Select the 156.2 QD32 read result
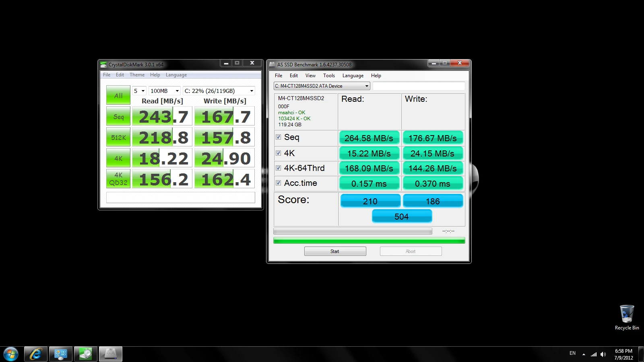 click(x=162, y=179)
